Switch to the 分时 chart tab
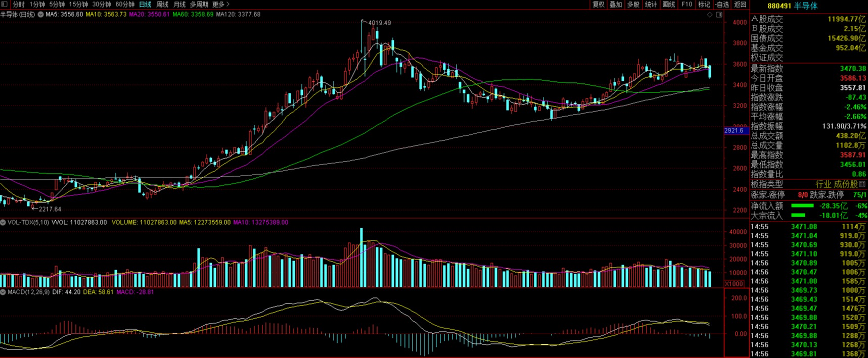This screenshot has height=358, width=868. pos(19,5)
